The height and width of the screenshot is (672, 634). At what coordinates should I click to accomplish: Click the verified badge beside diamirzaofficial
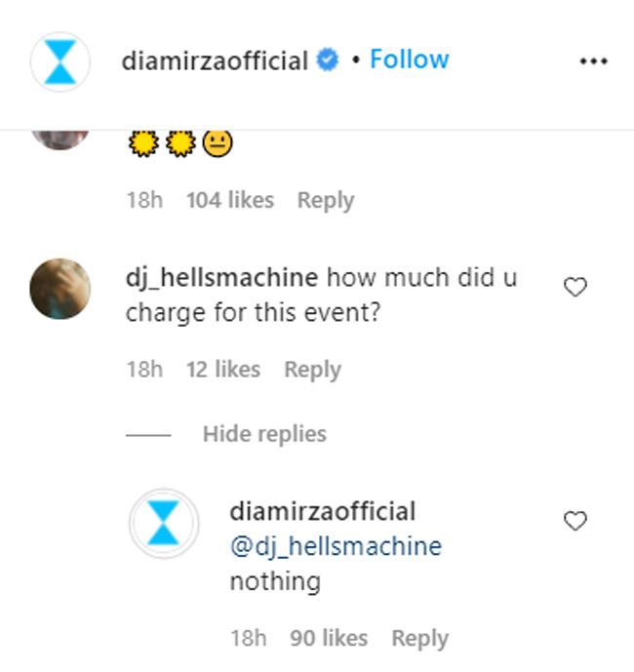coord(328,60)
